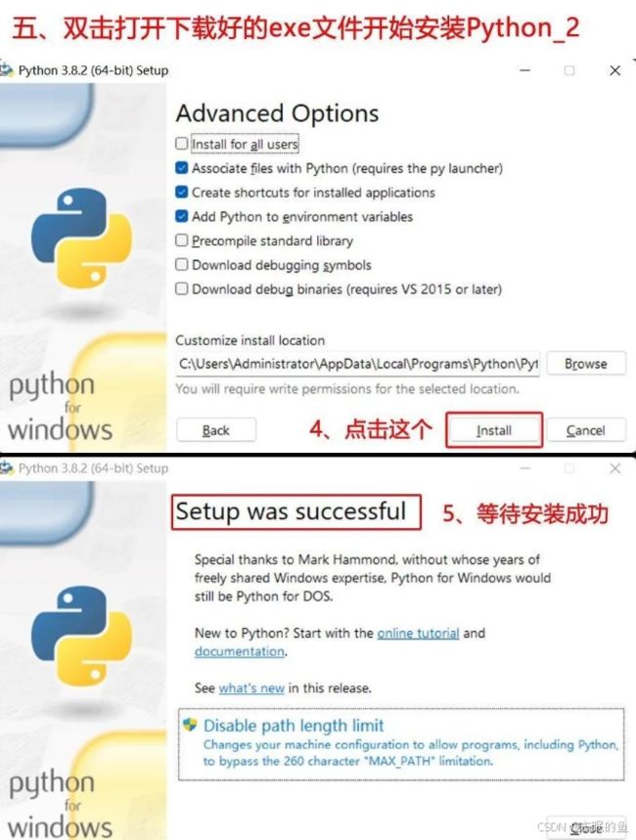Open the online tutorial link

tap(418, 633)
